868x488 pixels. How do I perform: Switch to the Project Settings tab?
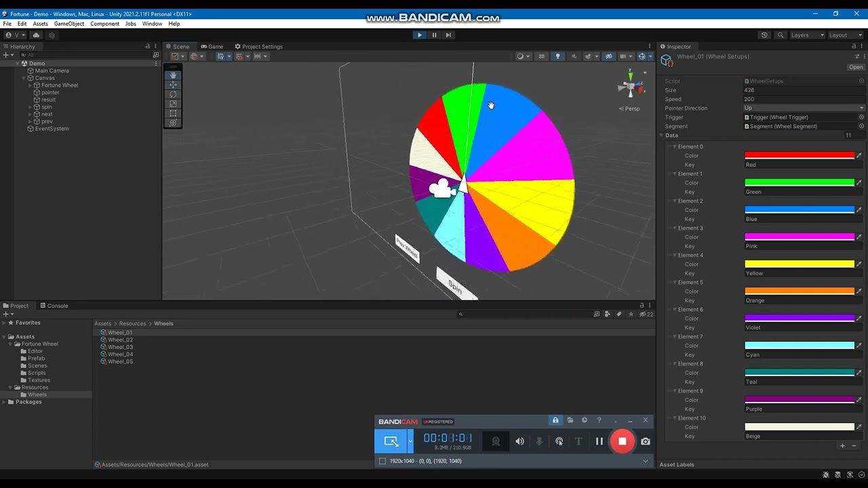258,47
